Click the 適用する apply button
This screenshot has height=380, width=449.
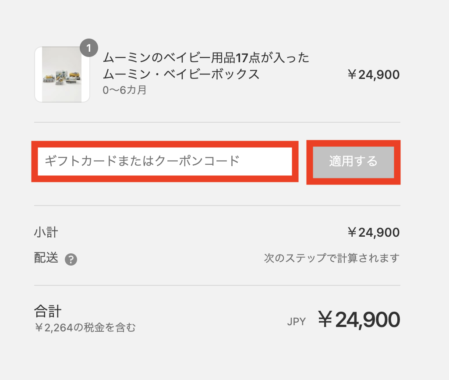353,162
